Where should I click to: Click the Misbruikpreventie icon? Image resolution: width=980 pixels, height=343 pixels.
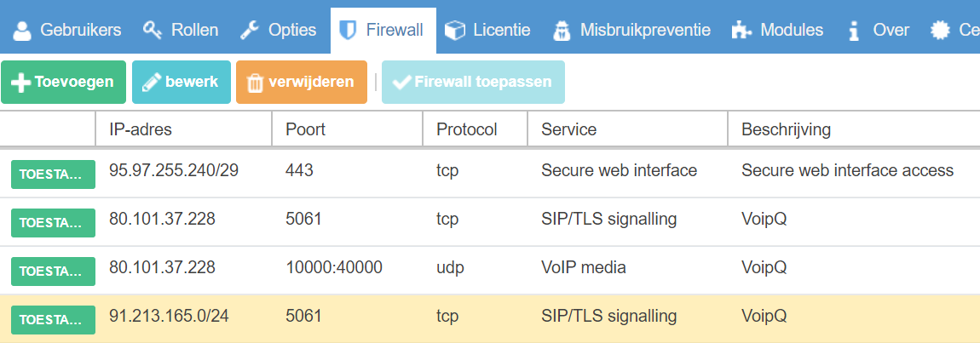562,31
